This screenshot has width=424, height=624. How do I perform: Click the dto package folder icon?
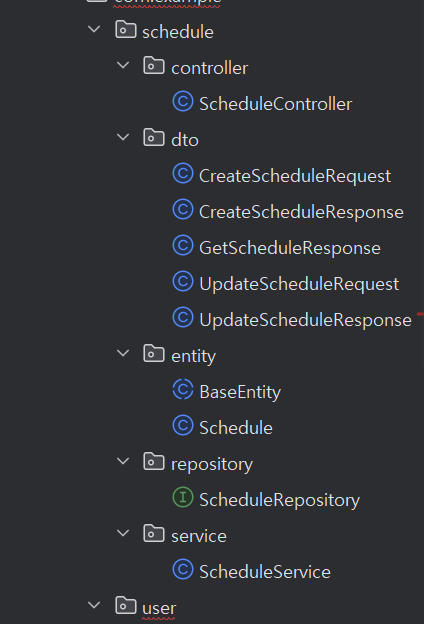(x=154, y=137)
